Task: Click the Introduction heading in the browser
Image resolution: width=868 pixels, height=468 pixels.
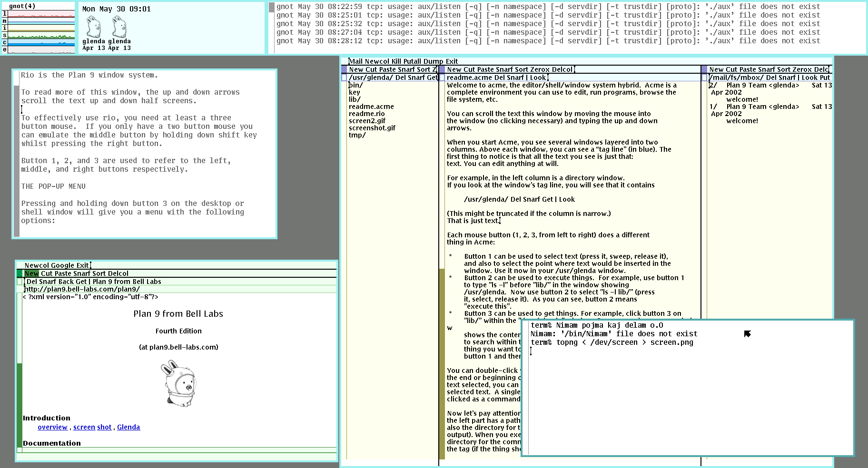Action: pyautogui.click(x=47, y=418)
